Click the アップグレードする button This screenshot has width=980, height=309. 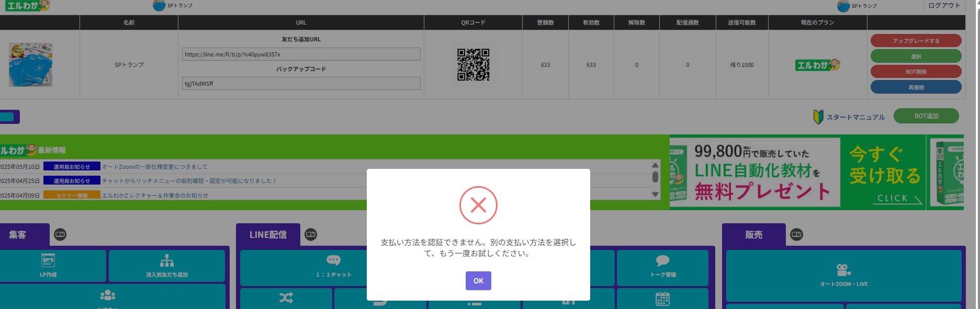[916, 41]
